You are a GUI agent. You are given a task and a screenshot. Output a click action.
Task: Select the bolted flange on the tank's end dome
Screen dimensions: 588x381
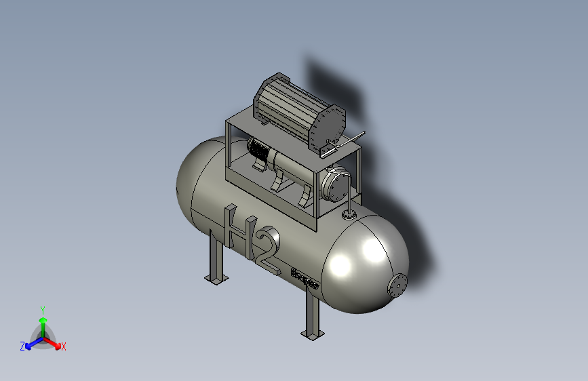[x=397, y=286]
